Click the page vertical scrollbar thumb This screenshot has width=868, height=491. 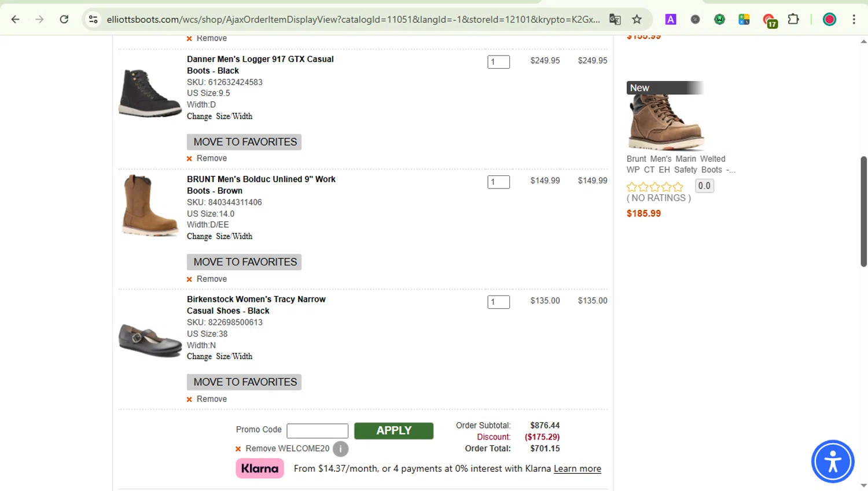point(863,211)
